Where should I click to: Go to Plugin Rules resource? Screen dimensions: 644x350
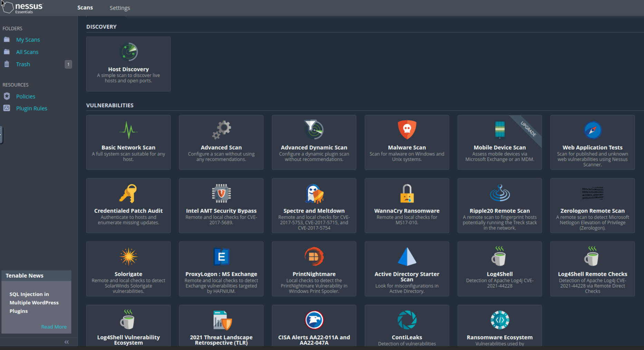tap(31, 108)
